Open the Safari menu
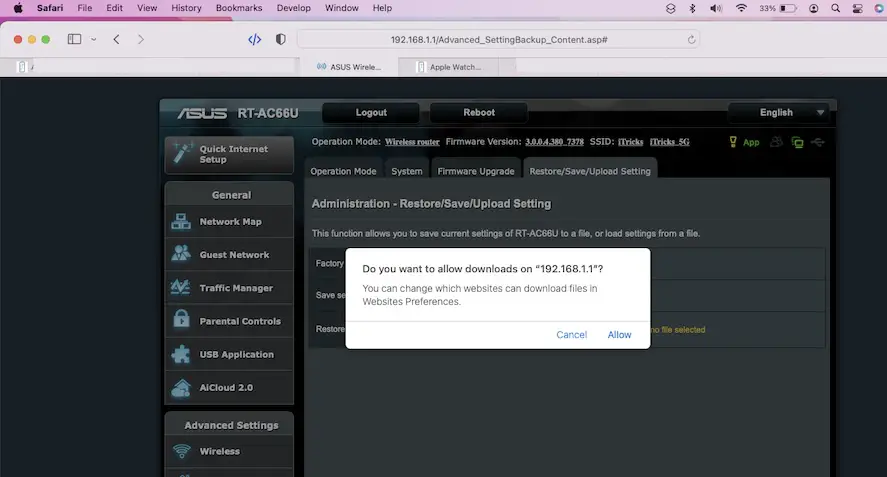 50,8
